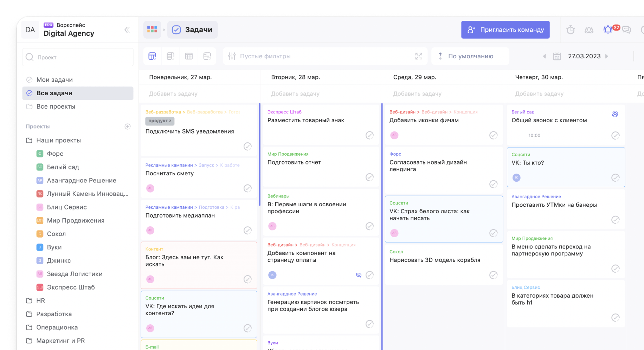Click the date 27.03.2023
This screenshot has width=644, height=350.
[584, 56]
